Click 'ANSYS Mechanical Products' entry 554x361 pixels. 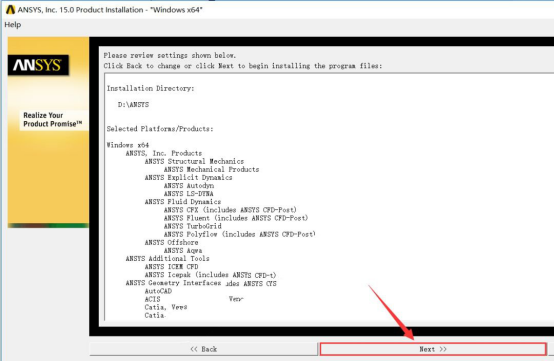[211, 169]
